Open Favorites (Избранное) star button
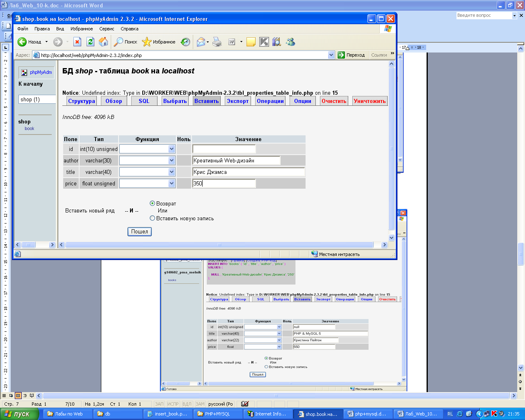The image size is (525, 420). tap(159, 42)
